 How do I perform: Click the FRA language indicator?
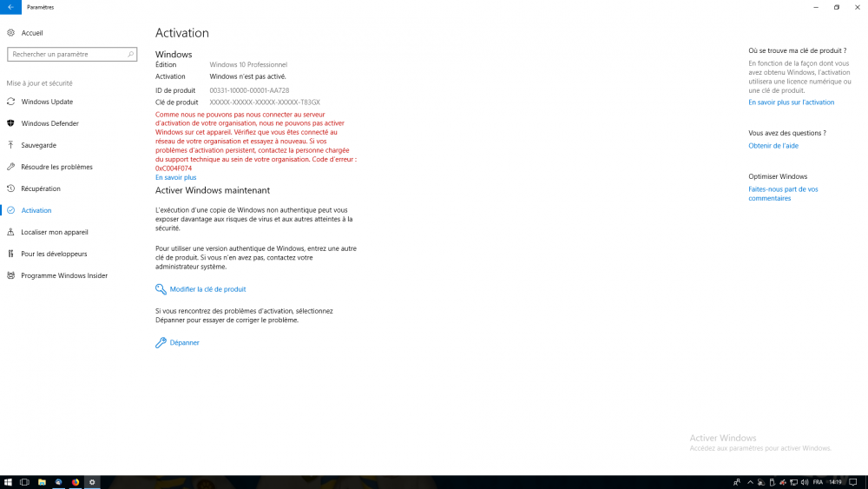[818, 482]
